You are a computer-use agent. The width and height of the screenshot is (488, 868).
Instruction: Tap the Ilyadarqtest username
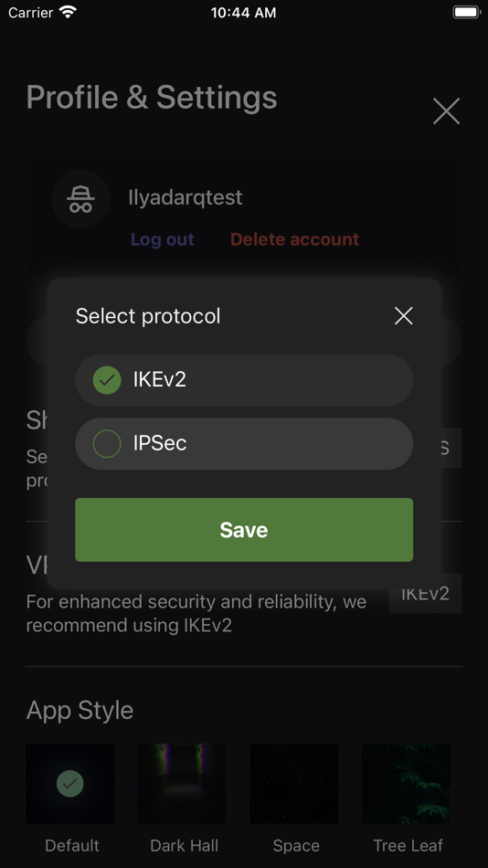click(185, 197)
